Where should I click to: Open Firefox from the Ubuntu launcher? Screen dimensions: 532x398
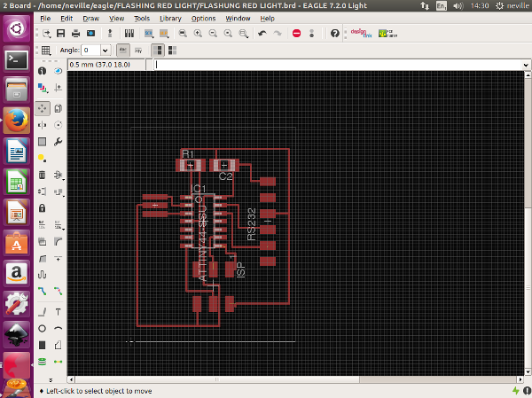17,121
